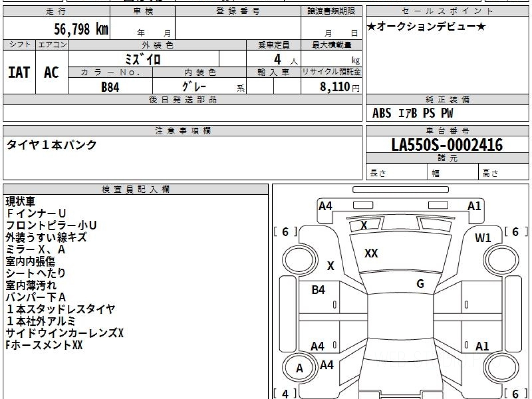The height and width of the screenshot is (399, 532).
Task: Click the circled A on the rear wheel
Action: pyautogui.click(x=300, y=368)
